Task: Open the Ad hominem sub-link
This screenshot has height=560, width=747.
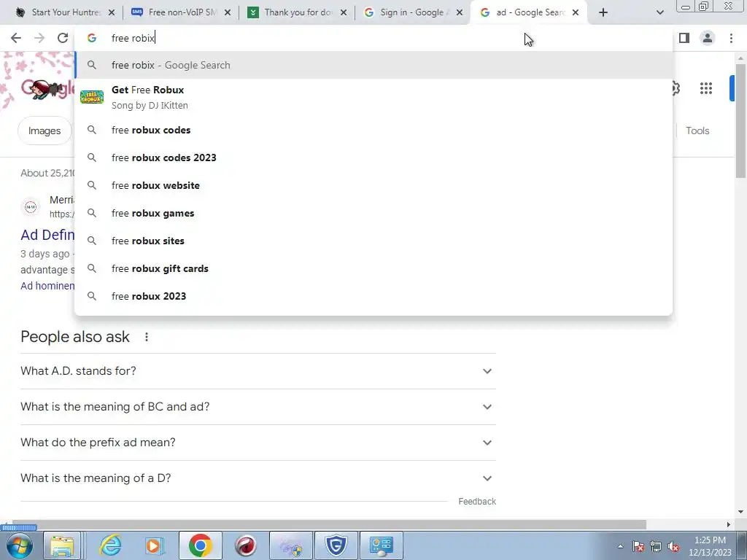Action: [47, 286]
